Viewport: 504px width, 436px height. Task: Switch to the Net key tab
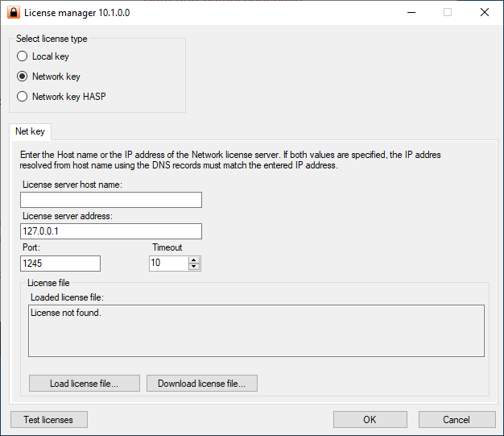point(31,131)
